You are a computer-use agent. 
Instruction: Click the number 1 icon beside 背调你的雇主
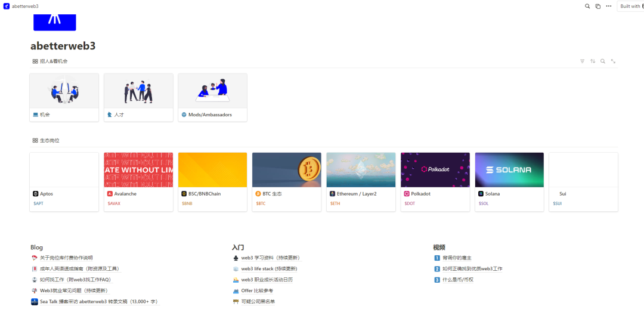pos(437,258)
